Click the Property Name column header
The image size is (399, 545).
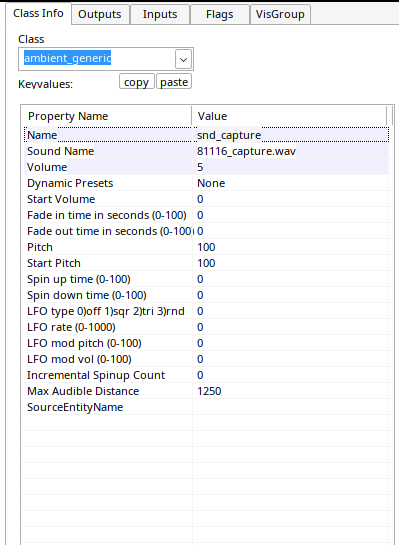coord(107,116)
